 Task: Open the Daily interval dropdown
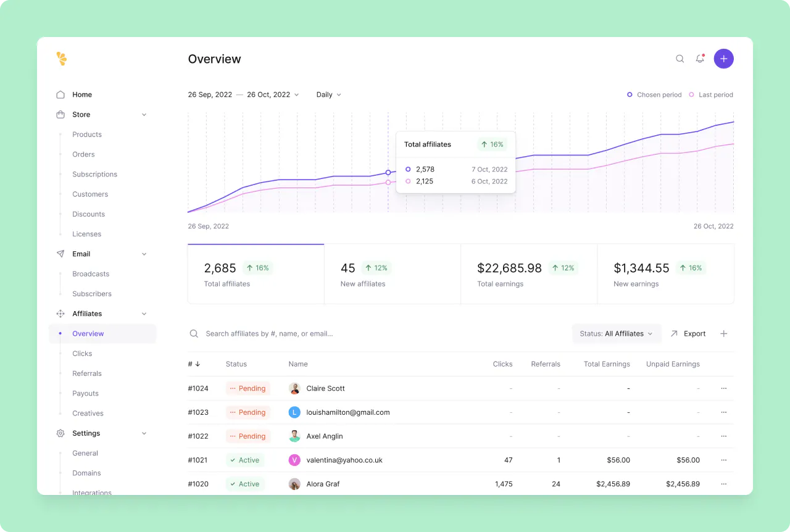(x=328, y=94)
